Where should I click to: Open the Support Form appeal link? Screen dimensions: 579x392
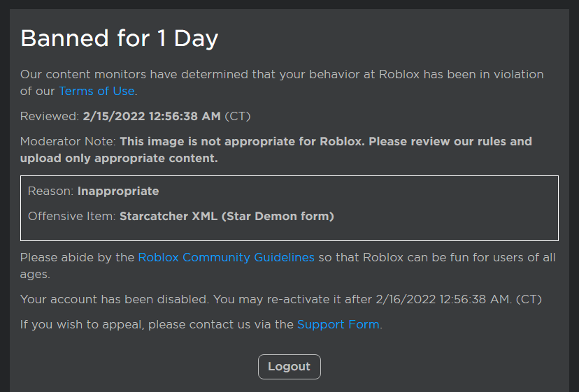pos(338,325)
